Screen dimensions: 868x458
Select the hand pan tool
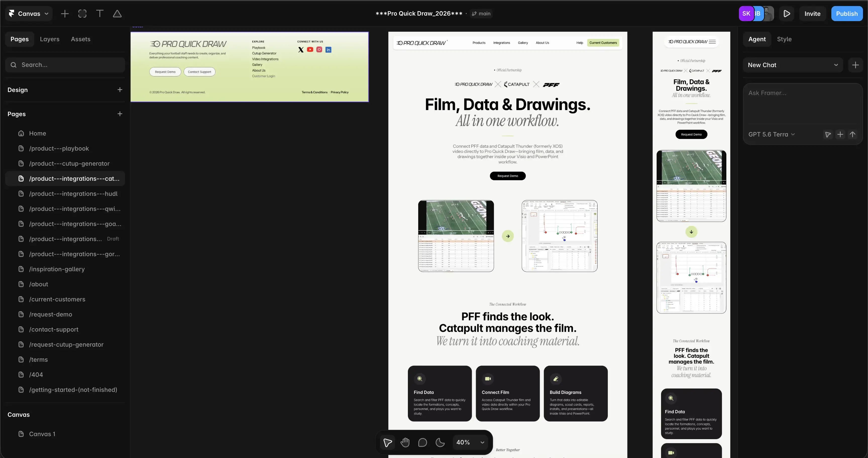click(405, 442)
